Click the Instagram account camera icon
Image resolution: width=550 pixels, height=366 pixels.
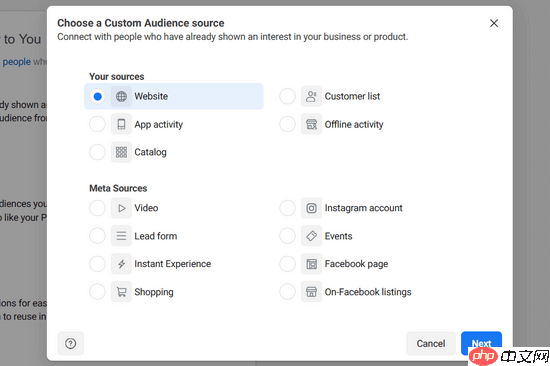pyautogui.click(x=311, y=208)
